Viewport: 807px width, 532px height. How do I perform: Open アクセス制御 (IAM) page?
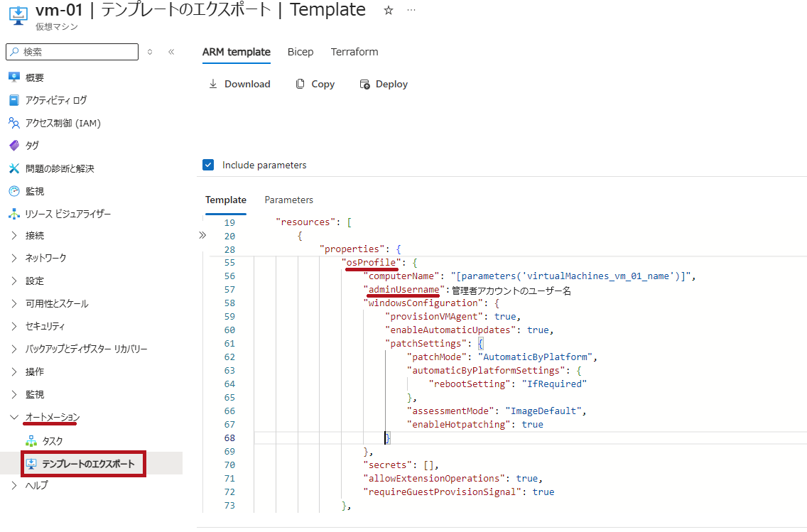pos(63,123)
